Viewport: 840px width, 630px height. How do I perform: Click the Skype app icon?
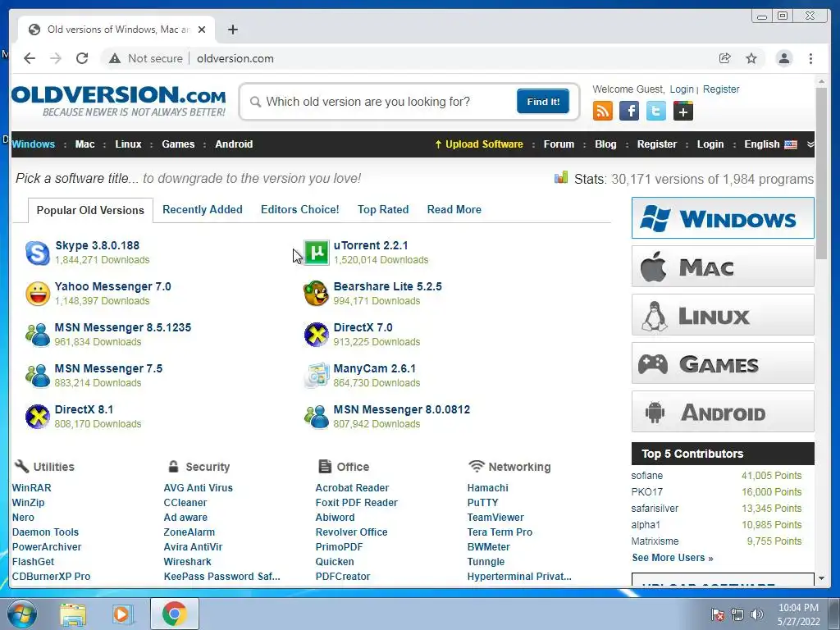[38, 253]
